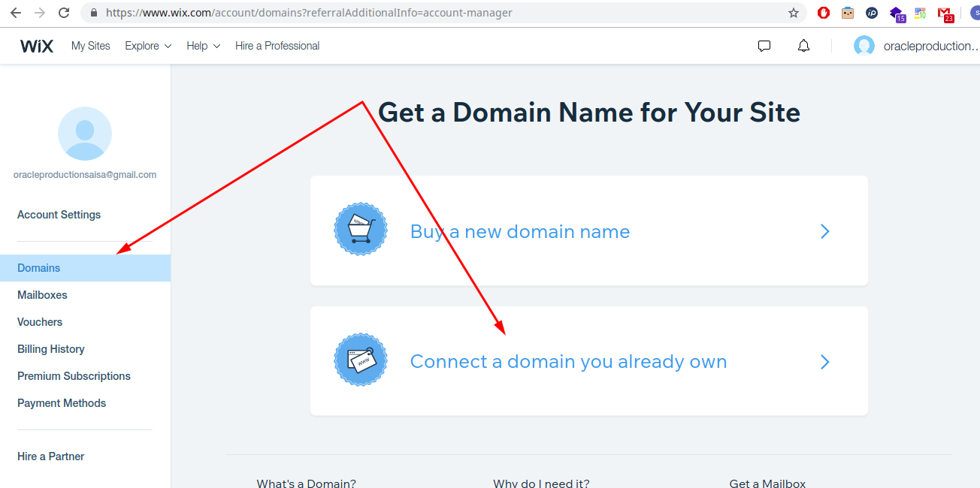Click the shopping cart badge icon
The image size is (980, 488).
point(361,230)
